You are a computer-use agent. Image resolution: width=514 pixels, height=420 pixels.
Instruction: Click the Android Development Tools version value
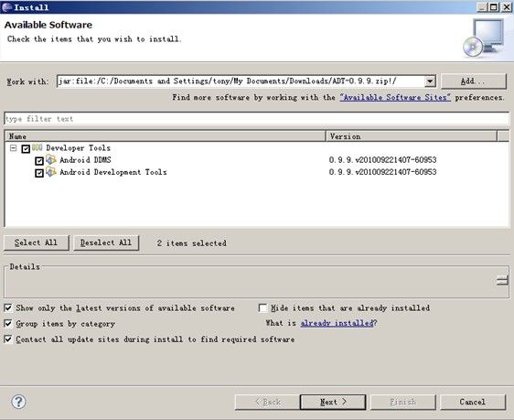[x=382, y=172]
